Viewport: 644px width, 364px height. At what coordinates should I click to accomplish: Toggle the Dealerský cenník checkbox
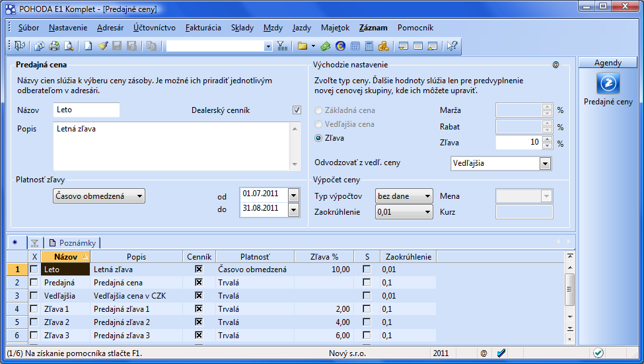coord(297,110)
